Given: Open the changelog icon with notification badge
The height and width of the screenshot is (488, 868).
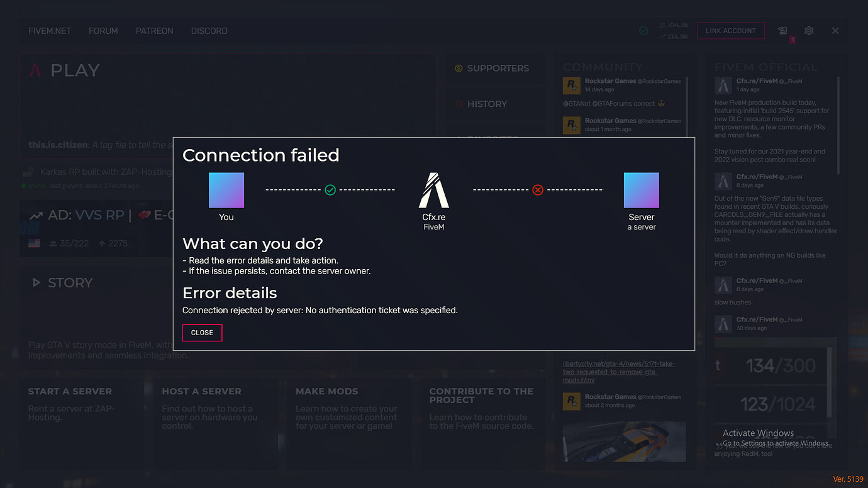Looking at the screenshot, I should [782, 31].
